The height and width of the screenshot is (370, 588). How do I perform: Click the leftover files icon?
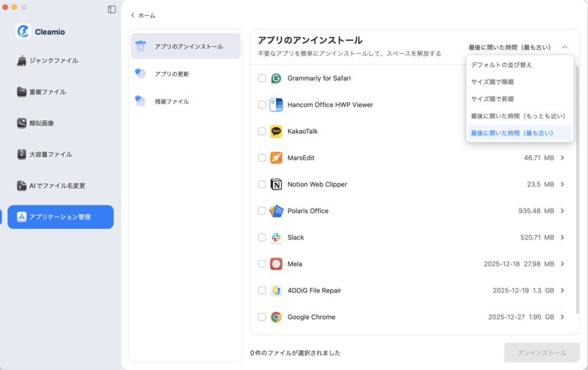140,101
